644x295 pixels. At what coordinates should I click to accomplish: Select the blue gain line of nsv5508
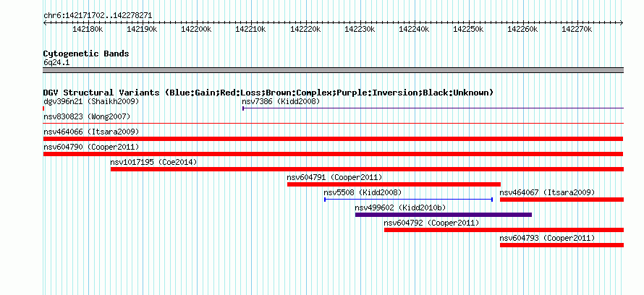click(408, 200)
